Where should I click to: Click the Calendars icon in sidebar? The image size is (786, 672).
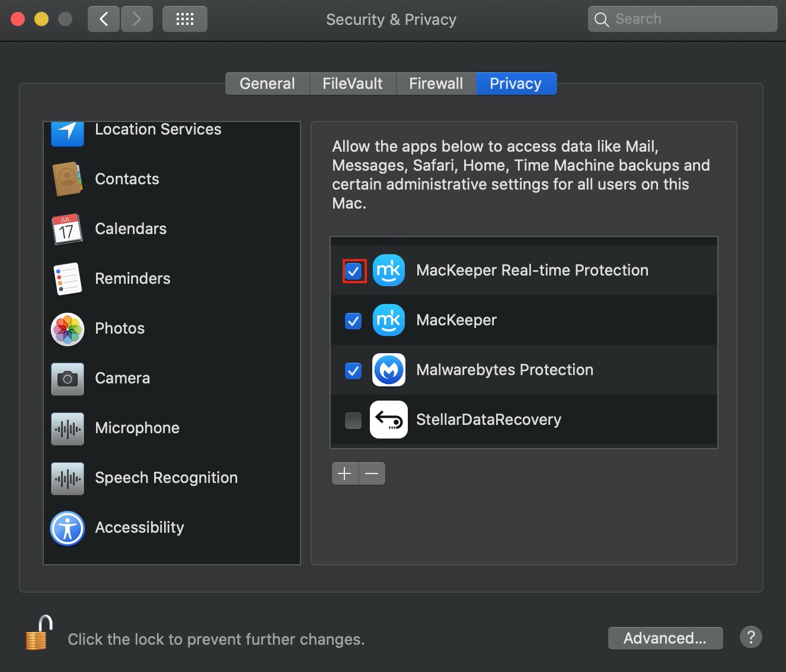point(66,229)
